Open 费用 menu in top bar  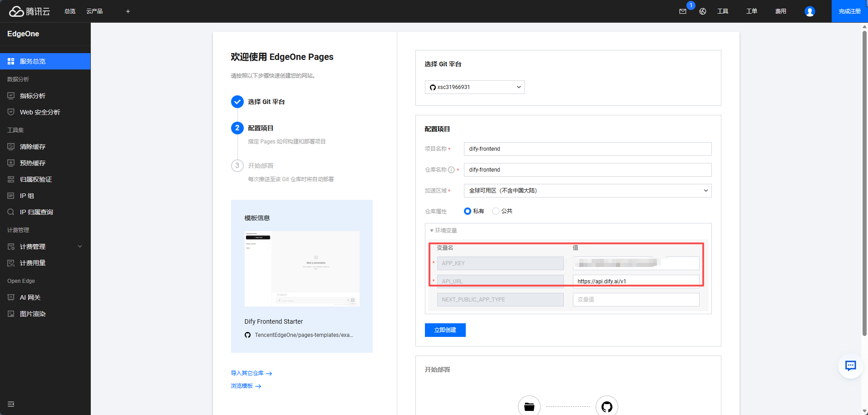pyautogui.click(x=781, y=11)
